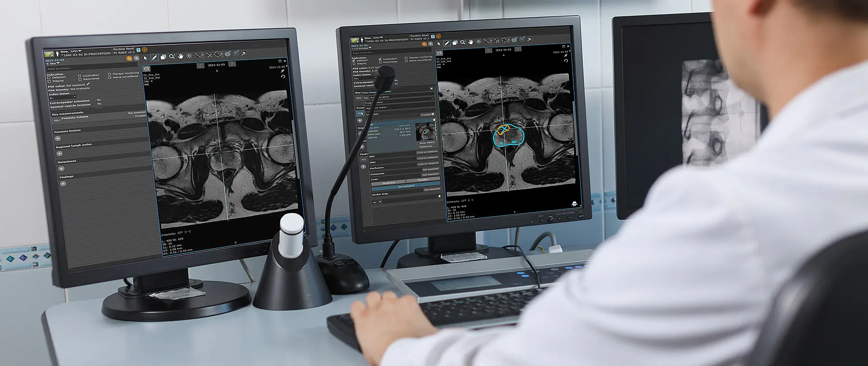Uncheck the Localization box on right monitor

point(380,59)
